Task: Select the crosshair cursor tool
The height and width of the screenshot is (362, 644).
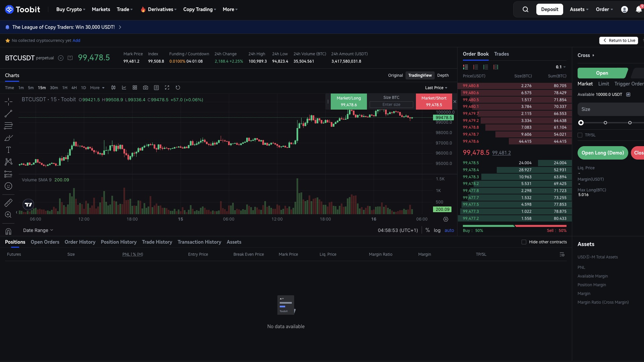Action: coord(8,102)
